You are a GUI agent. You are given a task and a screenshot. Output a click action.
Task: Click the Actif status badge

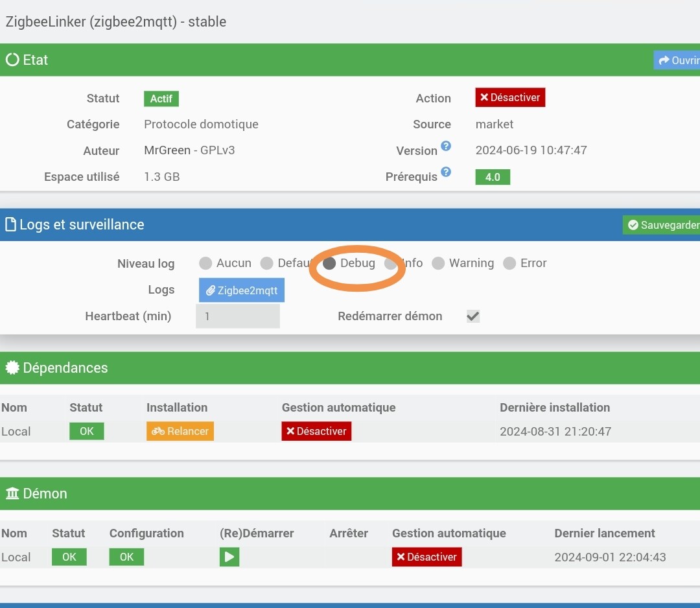point(161,99)
